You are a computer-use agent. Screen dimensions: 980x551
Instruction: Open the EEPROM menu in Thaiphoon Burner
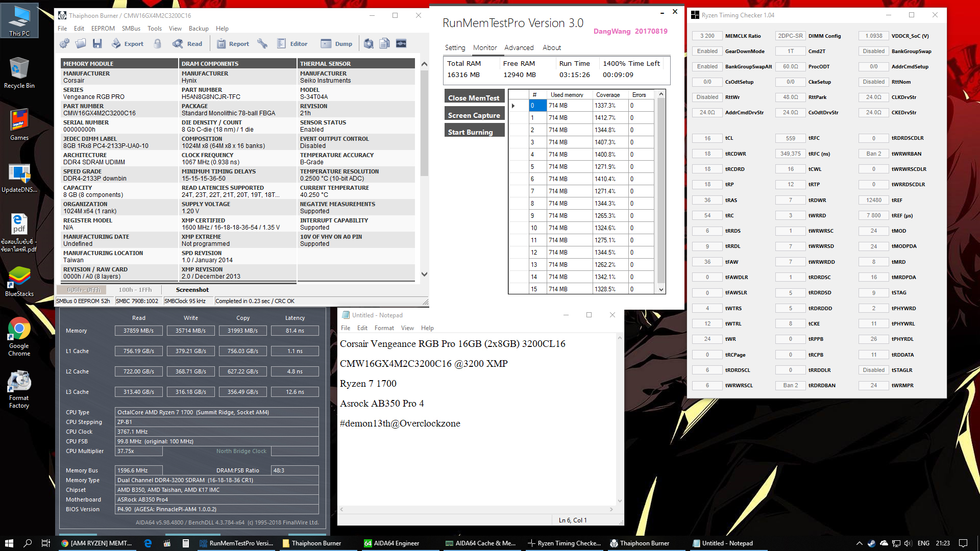click(x=103, y=29)
